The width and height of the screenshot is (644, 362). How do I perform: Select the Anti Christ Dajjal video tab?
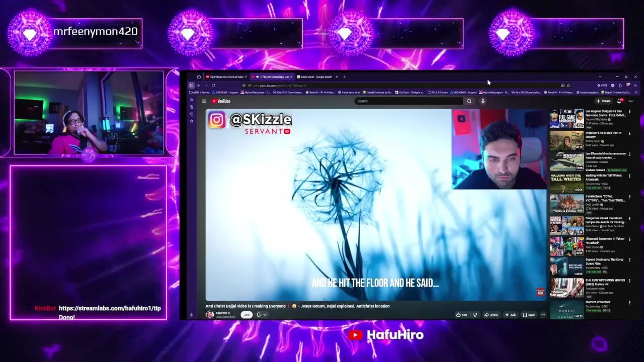pos(272,77)
